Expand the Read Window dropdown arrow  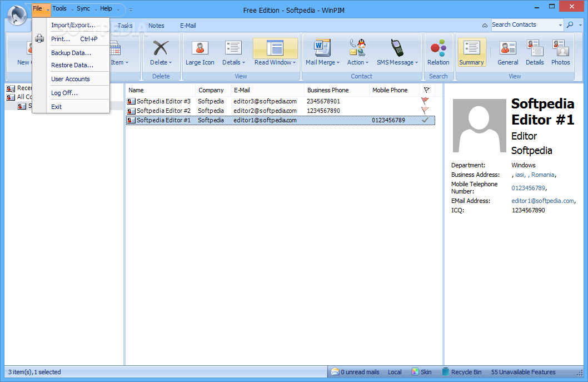tap(295, 63)
